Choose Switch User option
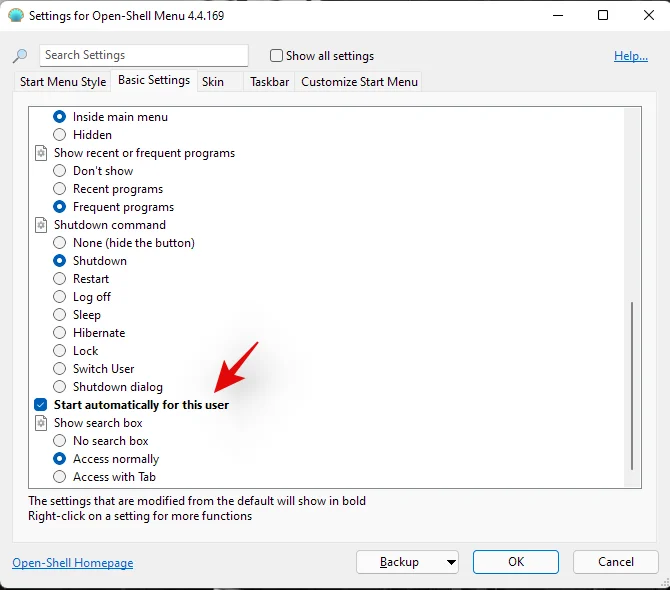This screenshot has height=590, width=670. pyautogui.click(x=59, y=369)
